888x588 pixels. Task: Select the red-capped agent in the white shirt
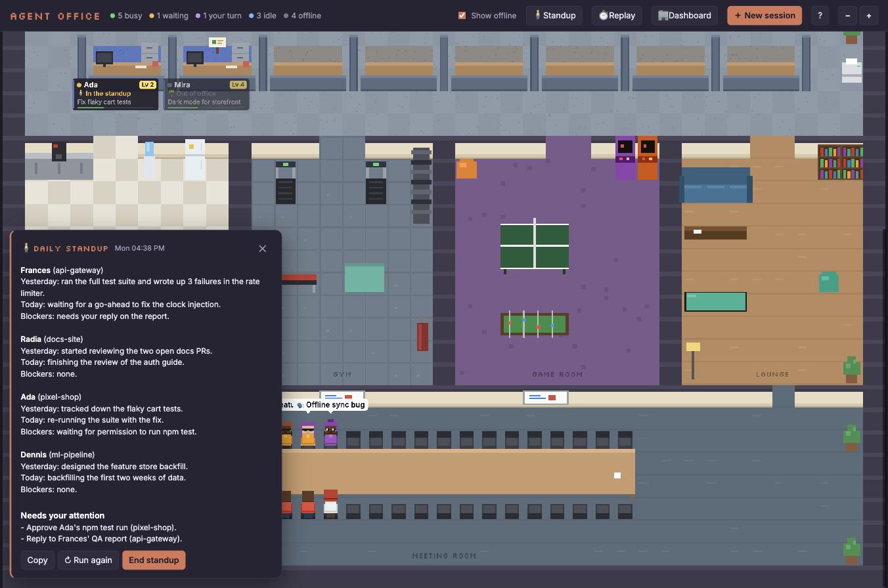pos(330,503)
